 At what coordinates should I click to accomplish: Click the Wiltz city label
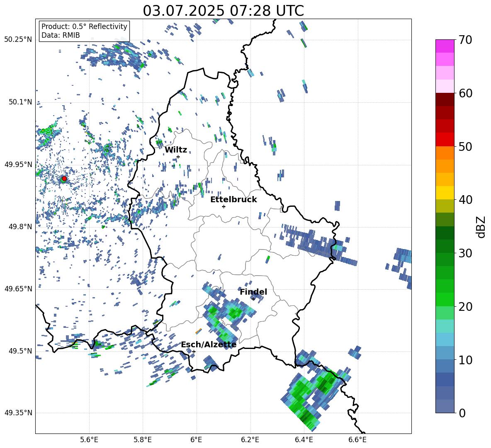coord(176,150)
